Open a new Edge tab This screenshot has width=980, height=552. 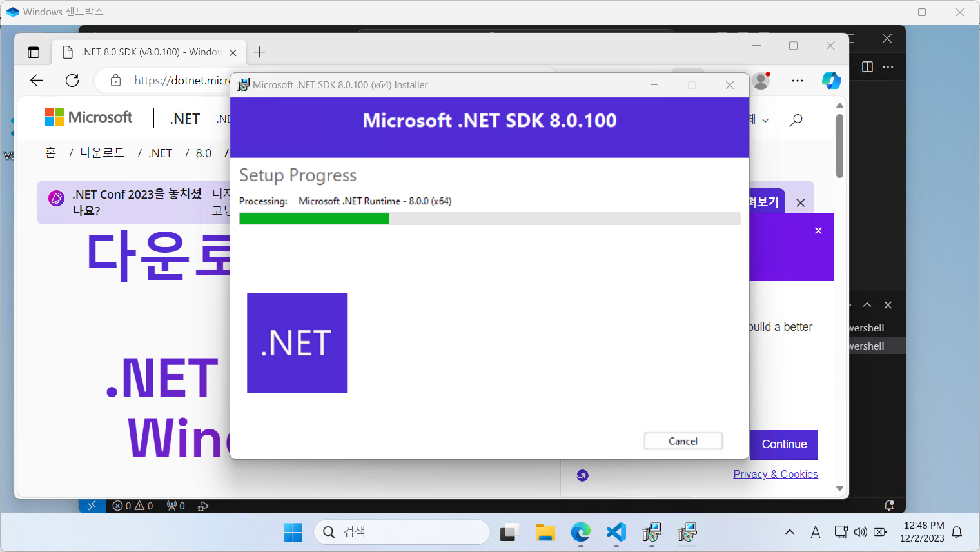(x=260, y=52)
